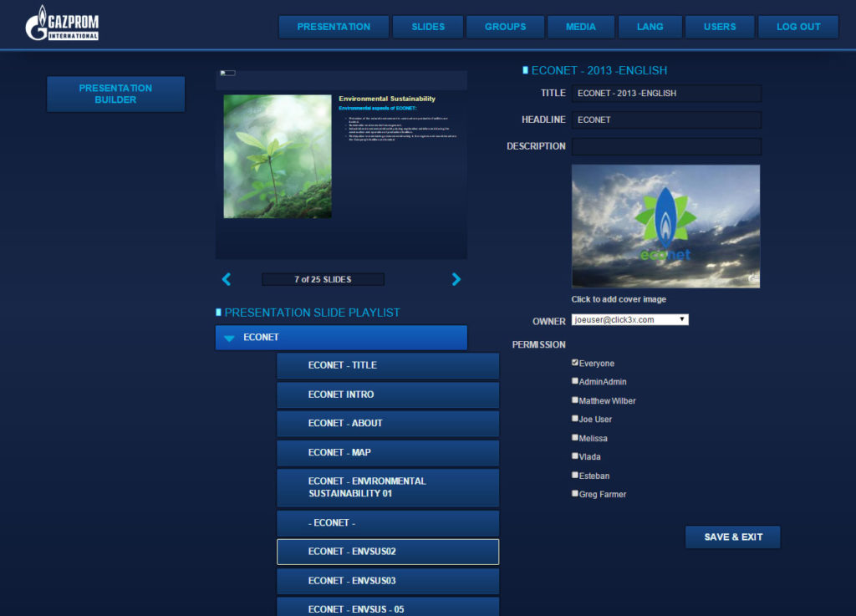Image resolution: width=856 pixels, height=616 pixels.
Task: Click the Save & Exit button
Action: tap(732, 537)
